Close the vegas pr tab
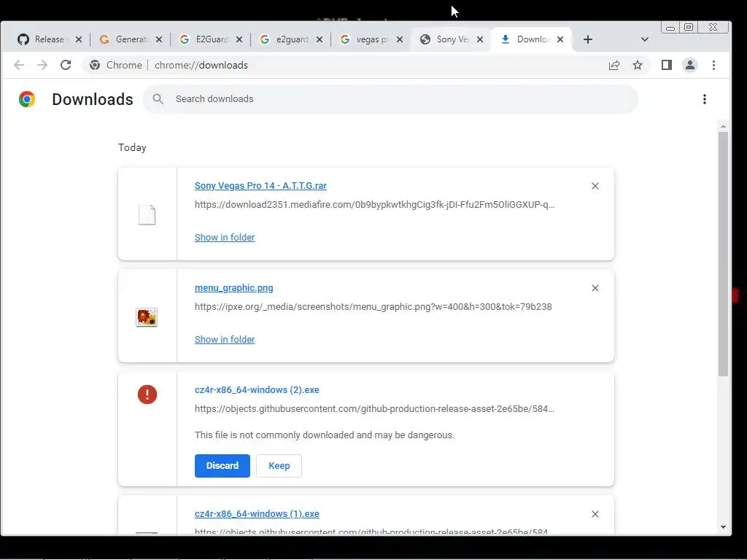The width and height of the screenshot is (747, 560). click(400, 39)
